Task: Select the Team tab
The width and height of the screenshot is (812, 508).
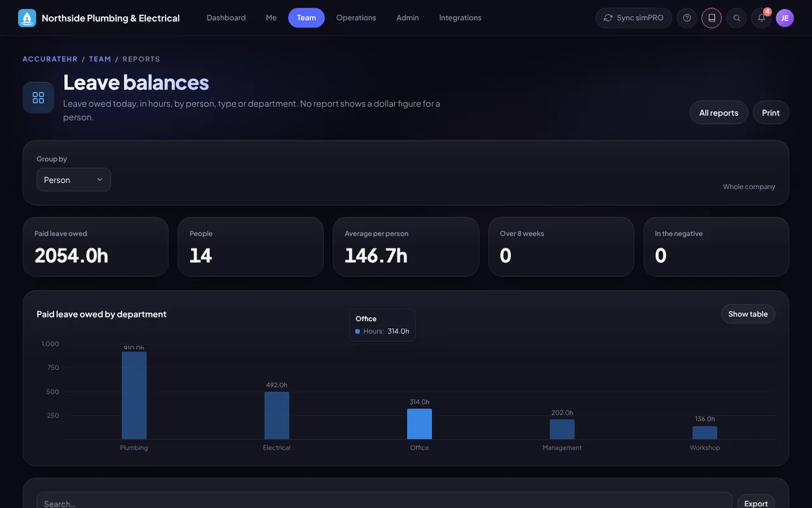Action: point(306,18)
